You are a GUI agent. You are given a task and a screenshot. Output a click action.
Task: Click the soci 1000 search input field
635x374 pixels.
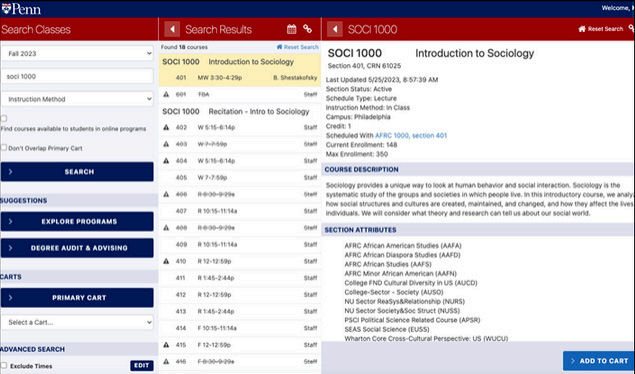pyautogui.click(x=77, y=76)
